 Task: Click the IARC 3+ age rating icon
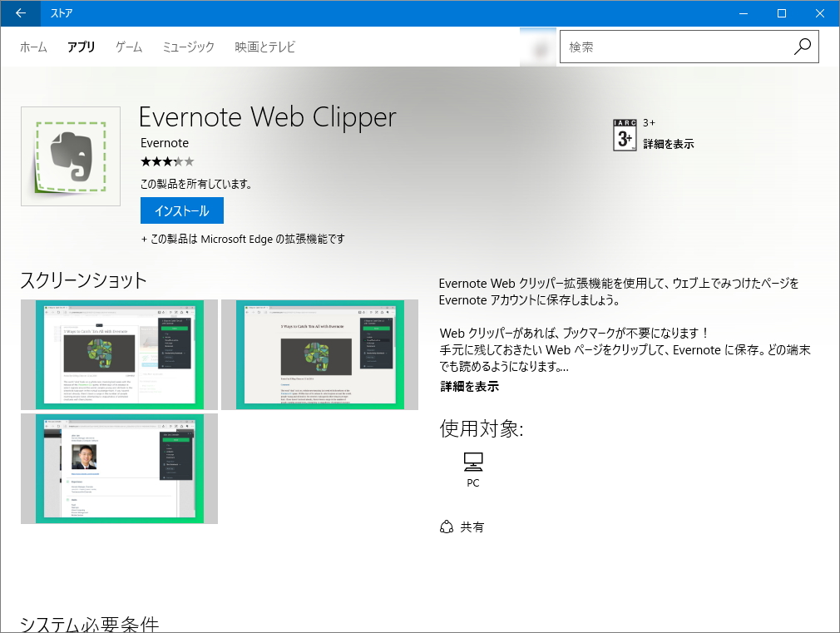coord(625,133)
